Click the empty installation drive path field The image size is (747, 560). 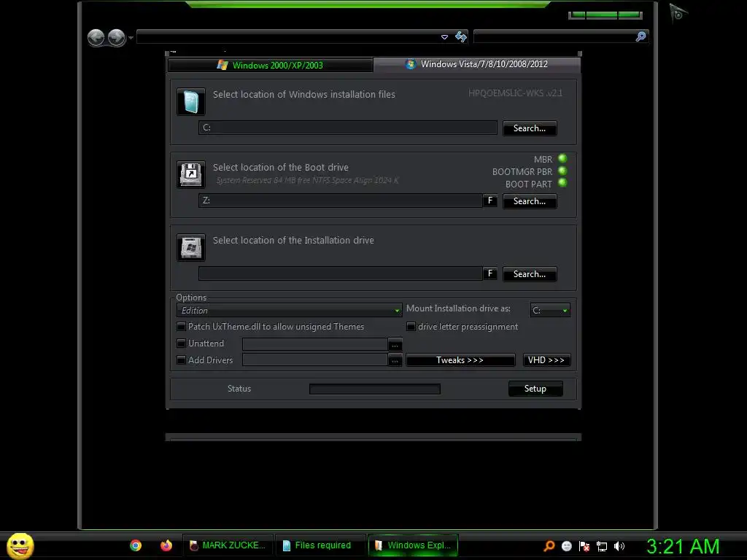tap(340, 273)
